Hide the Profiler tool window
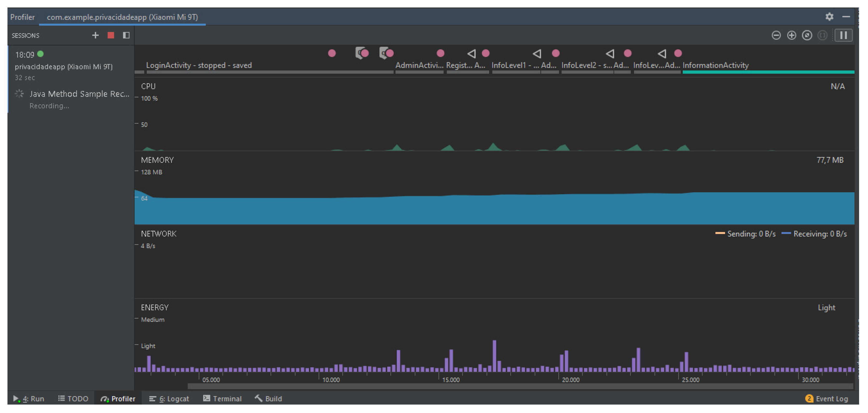This screenshot has width=868, height=413. point(846,17)
